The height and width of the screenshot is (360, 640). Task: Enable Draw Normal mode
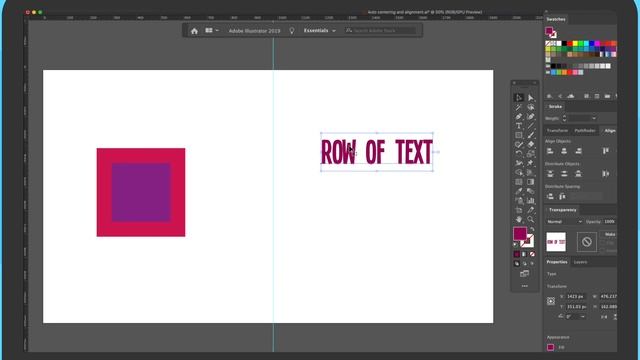coord(517,264)
